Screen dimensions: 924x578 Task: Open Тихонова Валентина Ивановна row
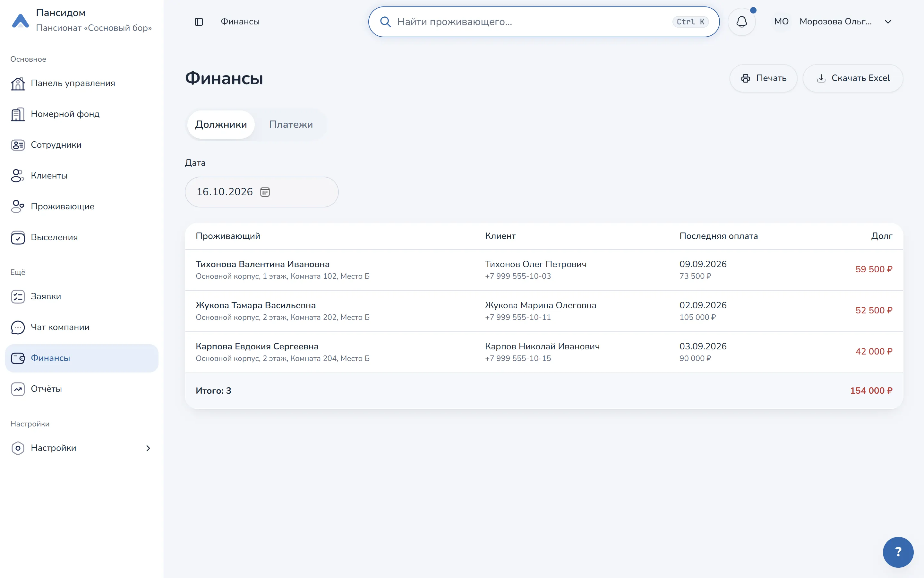[x=544, y=270]
